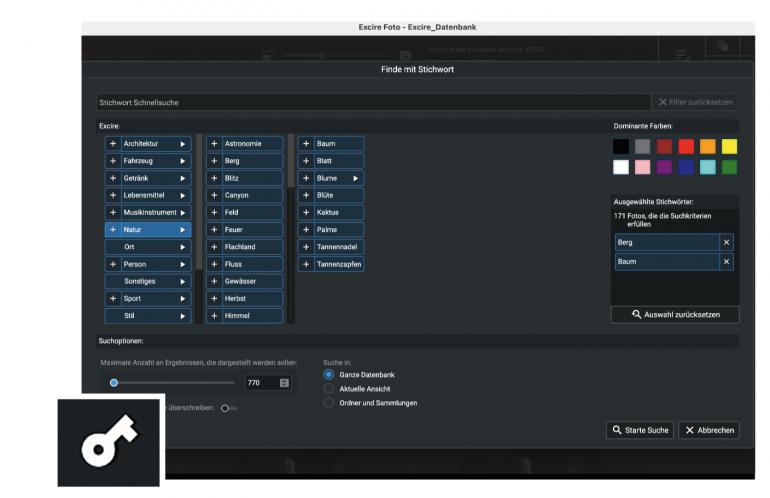Add Palme keyword with plus icon
This screenshot has height=498, width=770.
[x=306, y=230]
